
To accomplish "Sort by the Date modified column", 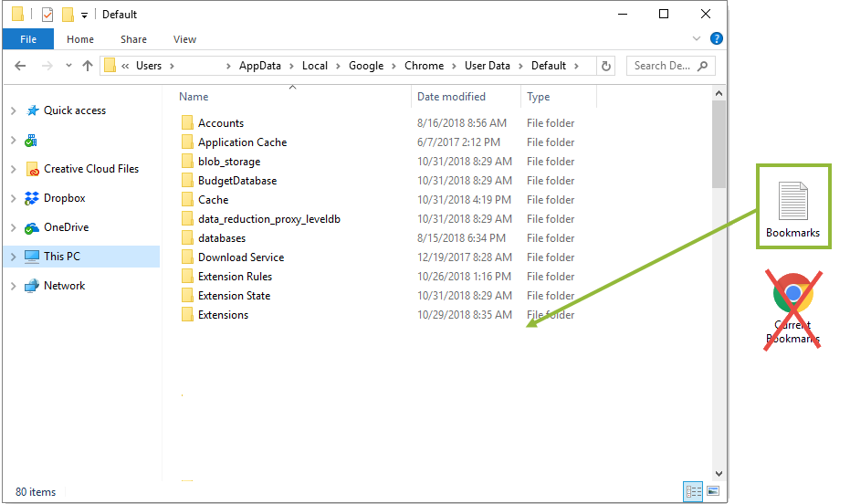I will pos(451,97).
